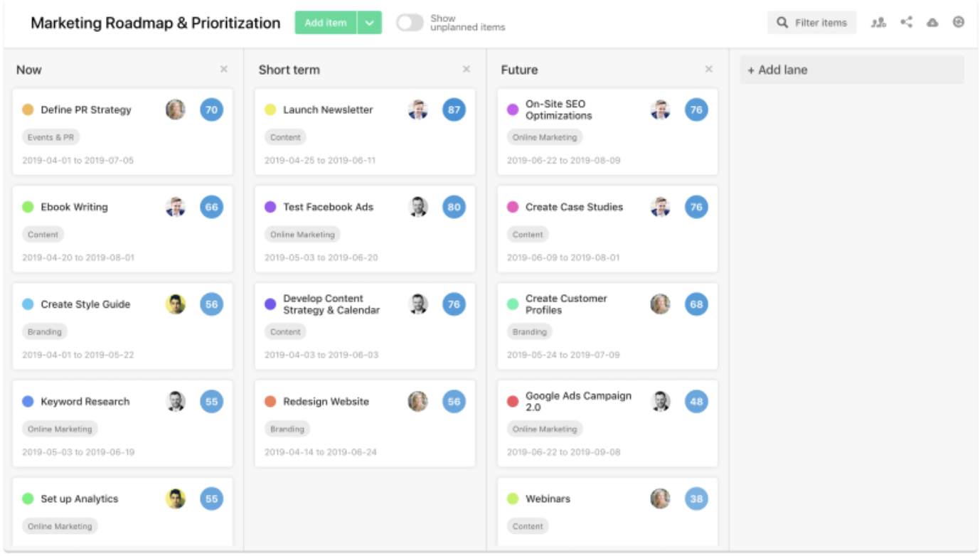
Task: Toggle Show unplanned items switch
Action: coord(410,23)
